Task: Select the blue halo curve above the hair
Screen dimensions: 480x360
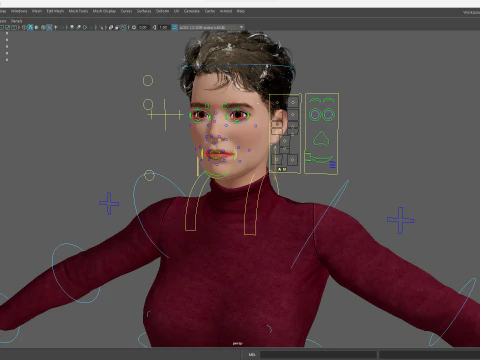Action: tap(237, 67)
